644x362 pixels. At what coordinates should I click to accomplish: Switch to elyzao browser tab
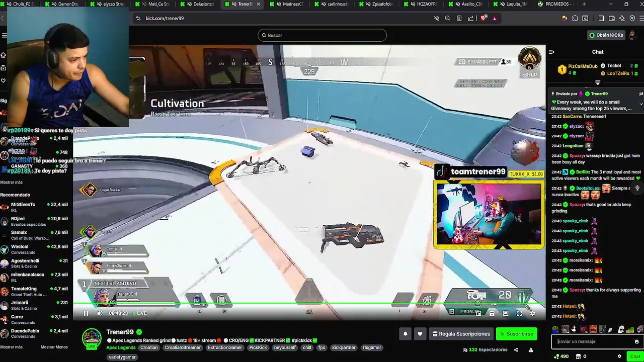click(110, 4)
